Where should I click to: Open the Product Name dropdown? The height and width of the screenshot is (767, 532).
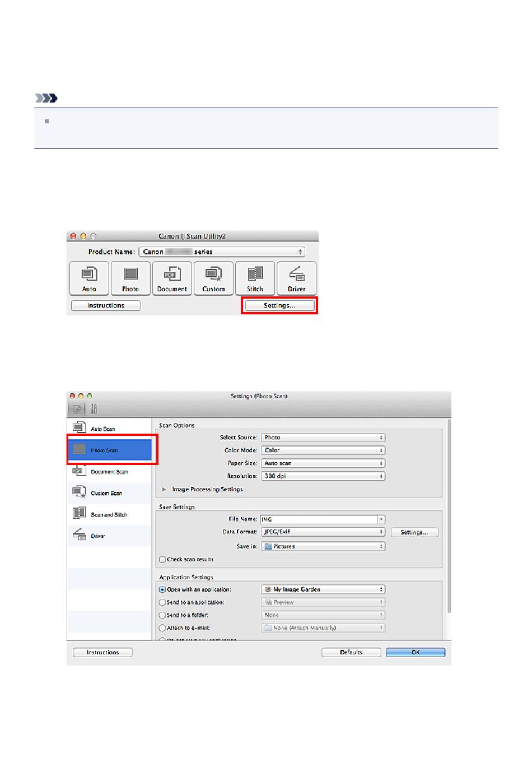click(x=222, y=252)
